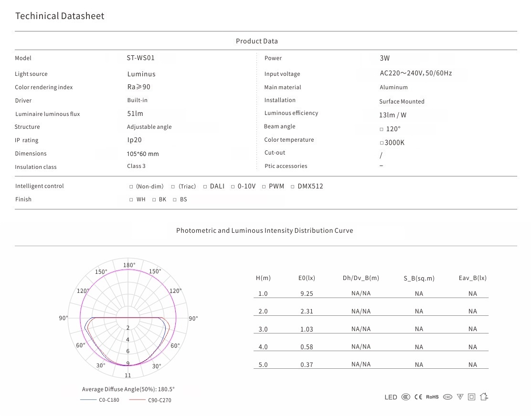Screen dimensions: 532x416
Task: Check the 120° beam angle box
Action: coord(382,129)
